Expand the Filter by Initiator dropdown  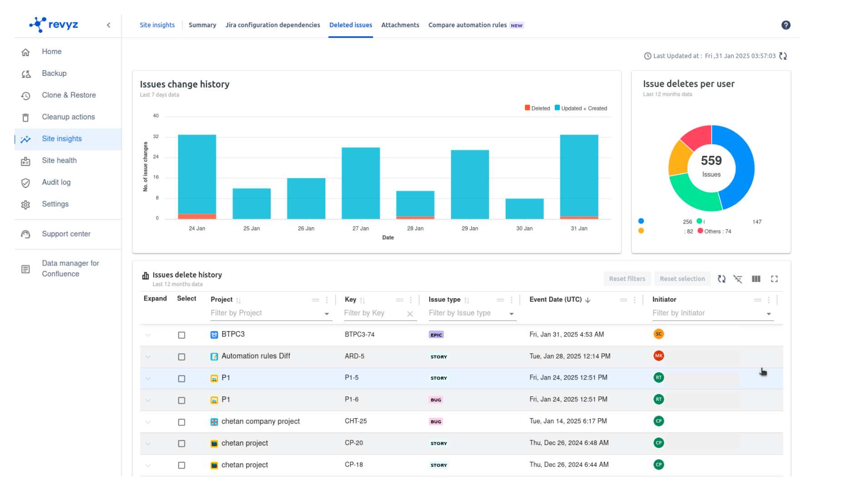(x=768, y=314)
